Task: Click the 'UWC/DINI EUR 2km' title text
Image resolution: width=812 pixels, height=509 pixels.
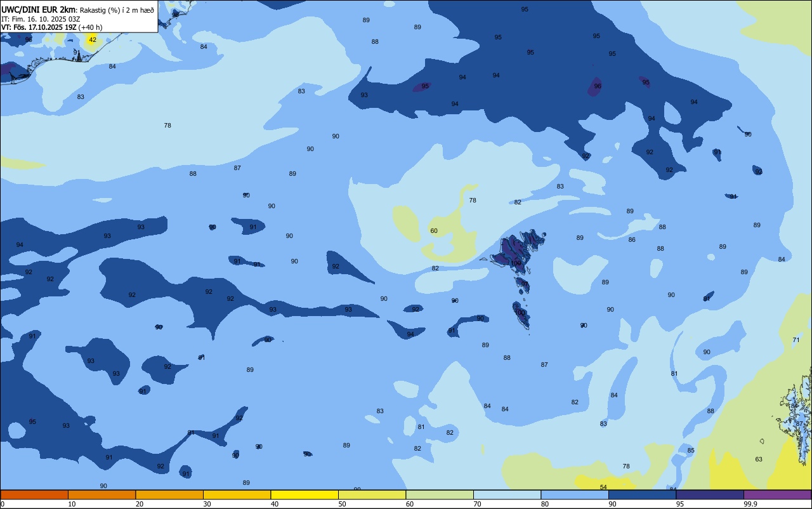Action: point(39,10)
